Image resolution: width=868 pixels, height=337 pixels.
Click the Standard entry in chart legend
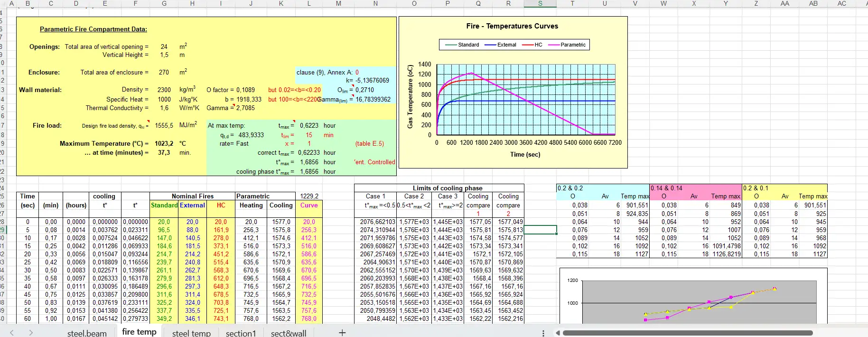coord(468,45)
